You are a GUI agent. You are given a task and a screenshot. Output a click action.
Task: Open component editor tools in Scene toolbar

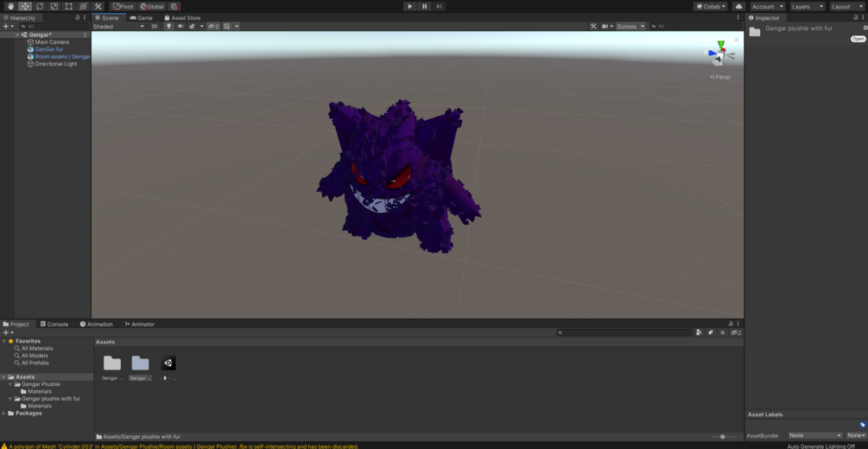pyautogui.click(x=592, y=26)
